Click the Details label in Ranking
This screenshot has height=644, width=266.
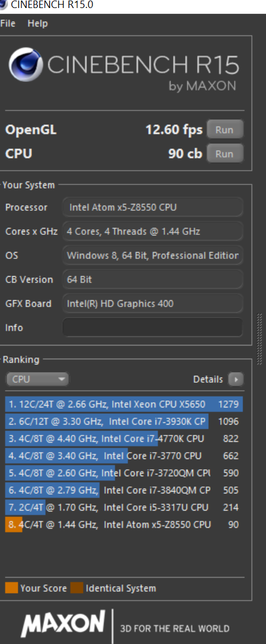point(208,379)
